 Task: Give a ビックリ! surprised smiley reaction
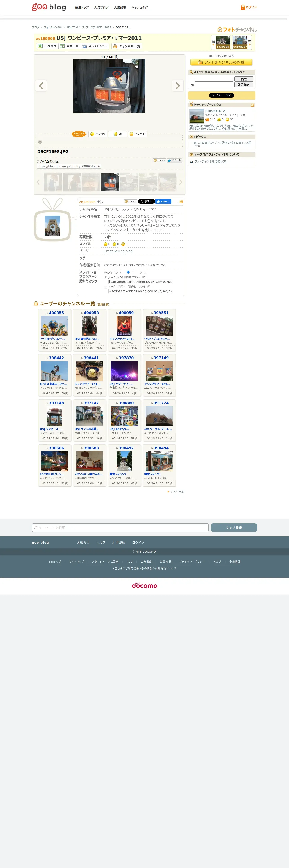pyautogui.click(x=138, y=134)
